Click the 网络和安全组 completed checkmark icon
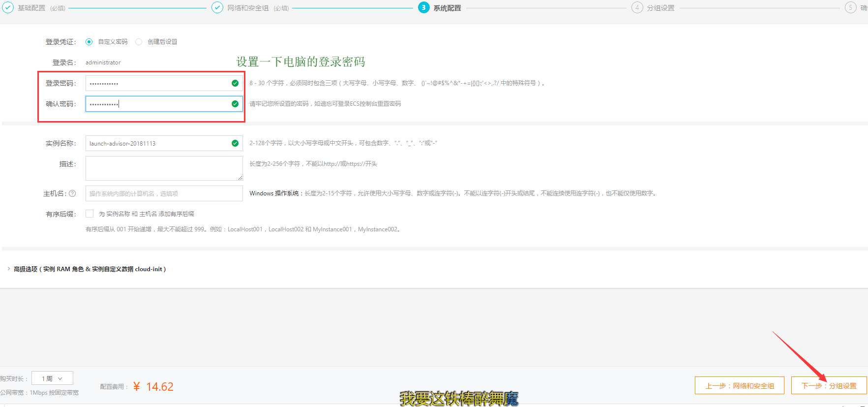The width and height of the screenshot is (868, 407). 217,7
